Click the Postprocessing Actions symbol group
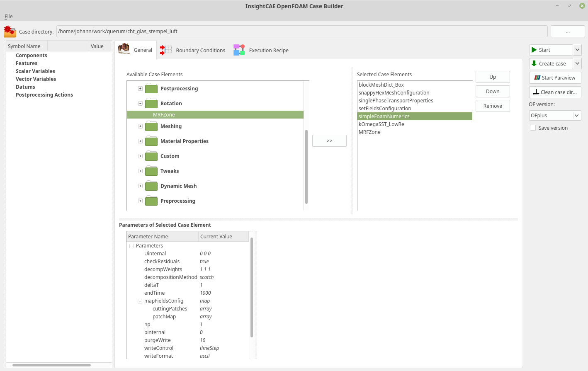This screenshot has height=371, width=588. tap(44, 95)
